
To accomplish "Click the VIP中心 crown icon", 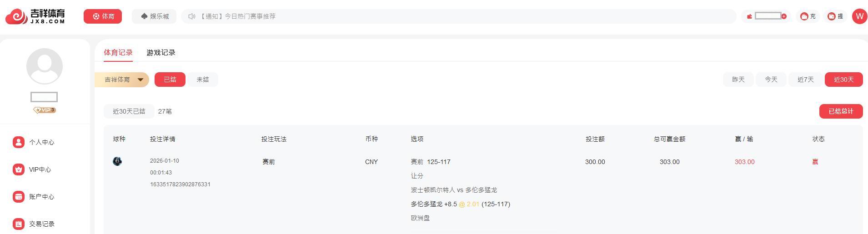I will coord(18,169).
